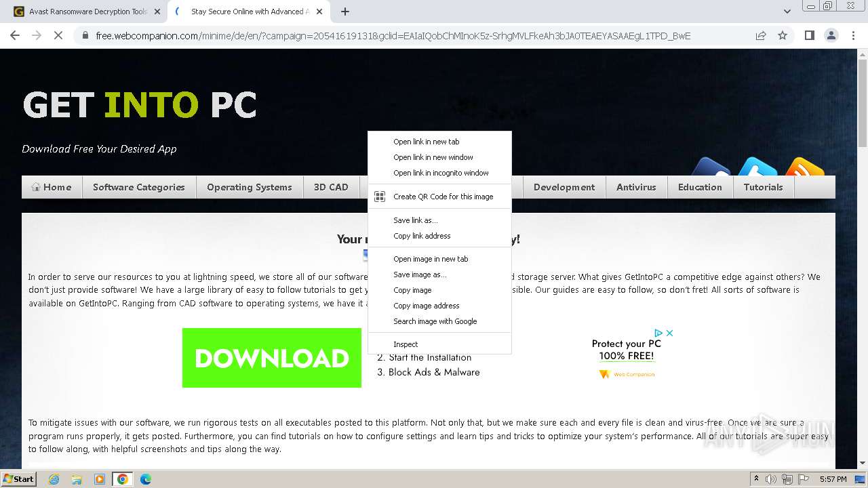
Task: Select Create QR Code for this image
Action: pos(439,197)
